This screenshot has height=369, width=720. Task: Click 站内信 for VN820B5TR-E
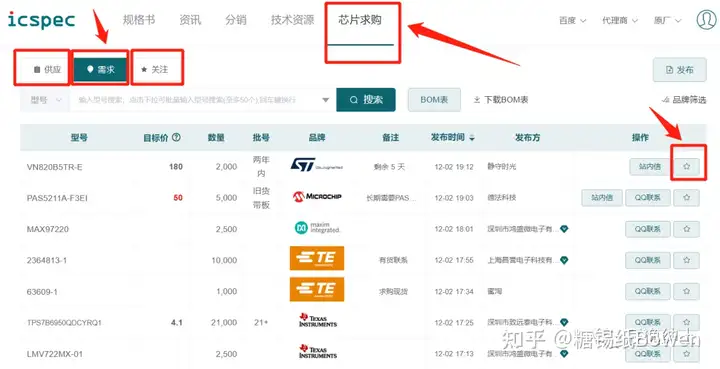pos(649,167)
